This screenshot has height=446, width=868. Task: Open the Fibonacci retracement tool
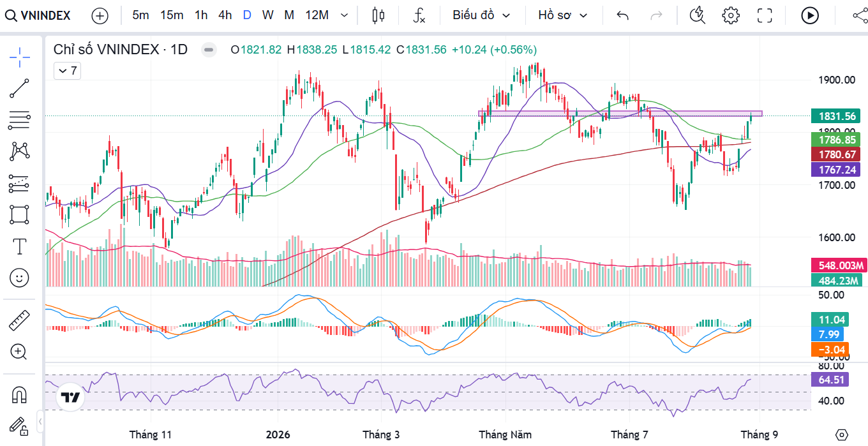point(20,119)
